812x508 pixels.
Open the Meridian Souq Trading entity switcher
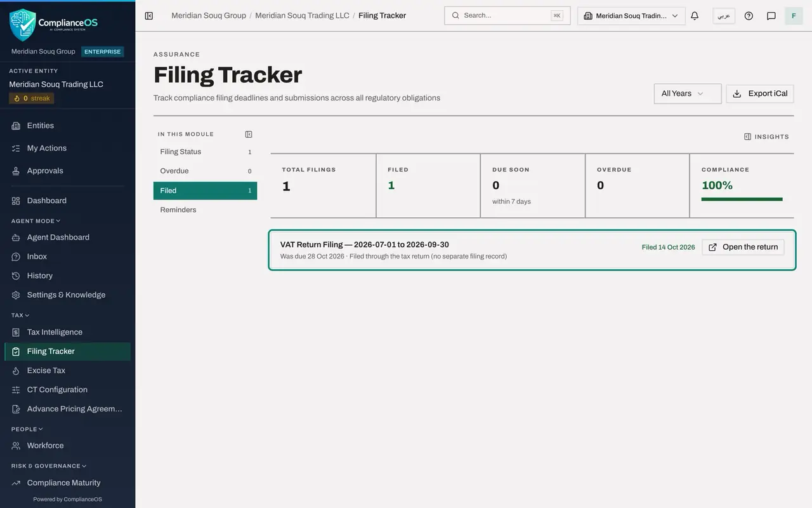pyautogui.click(x=631, y=16)
